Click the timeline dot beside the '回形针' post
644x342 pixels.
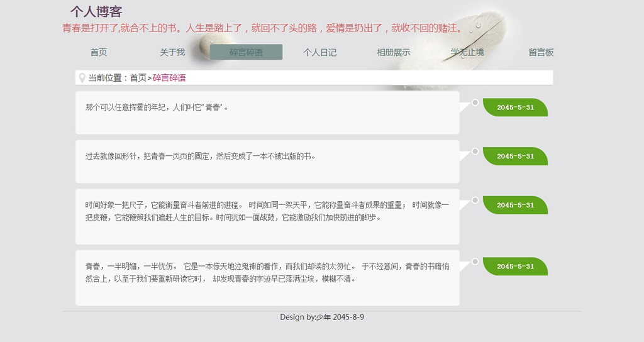point(475,152)
